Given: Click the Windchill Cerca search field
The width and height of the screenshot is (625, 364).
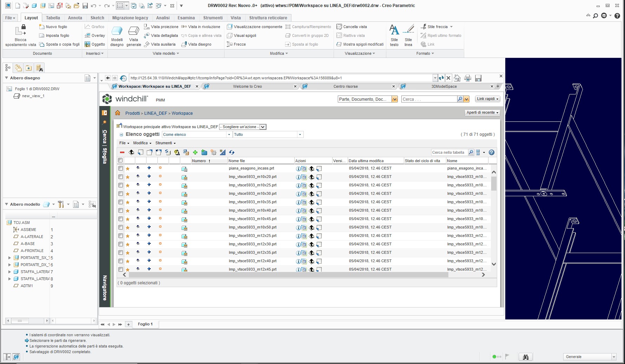Looking at the screenshot, I should (x=429, y=99).
